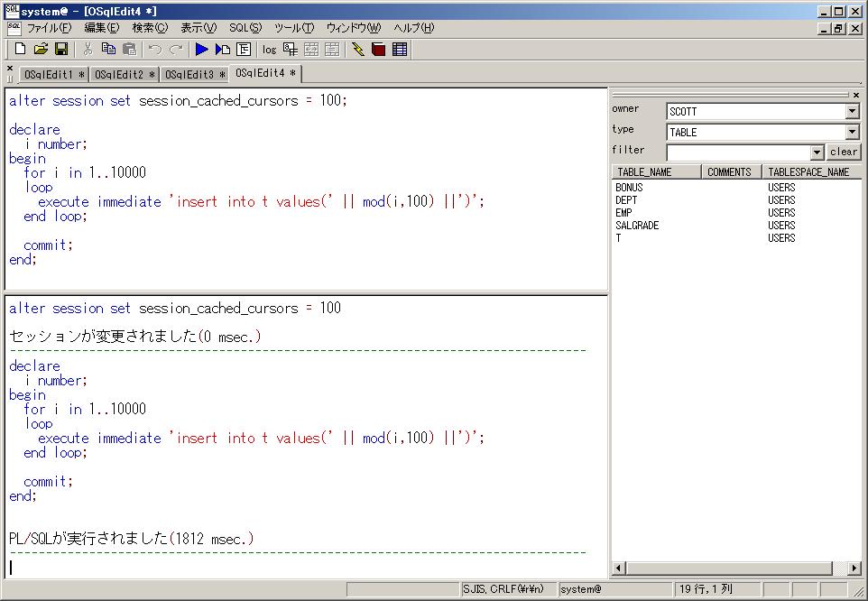Open a file with the folder icon

[41, 49]
